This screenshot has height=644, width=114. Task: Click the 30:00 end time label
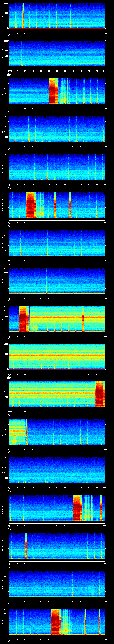[105, 298]
